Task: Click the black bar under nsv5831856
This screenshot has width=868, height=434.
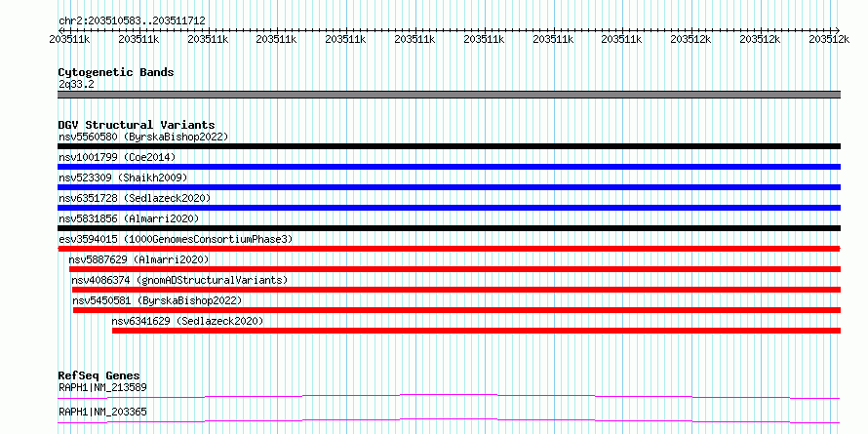Action: (449, 228)
